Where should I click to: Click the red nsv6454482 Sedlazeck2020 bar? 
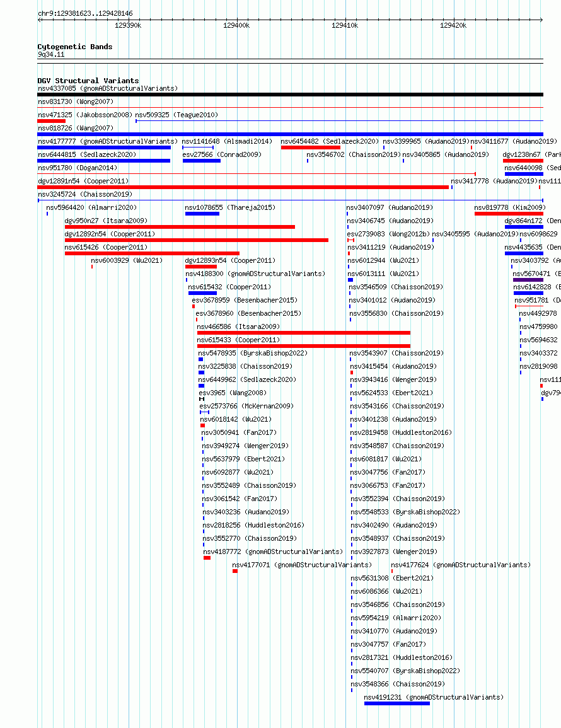pos(311,147)
